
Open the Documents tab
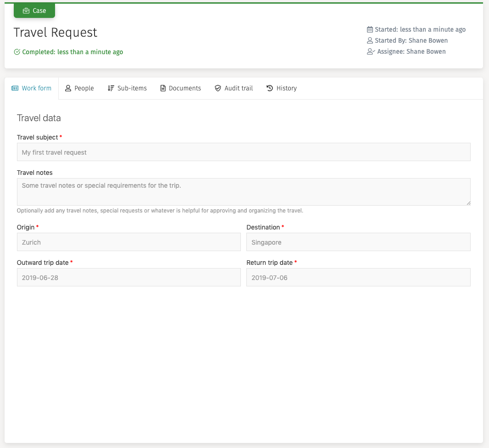click(180, 88)
